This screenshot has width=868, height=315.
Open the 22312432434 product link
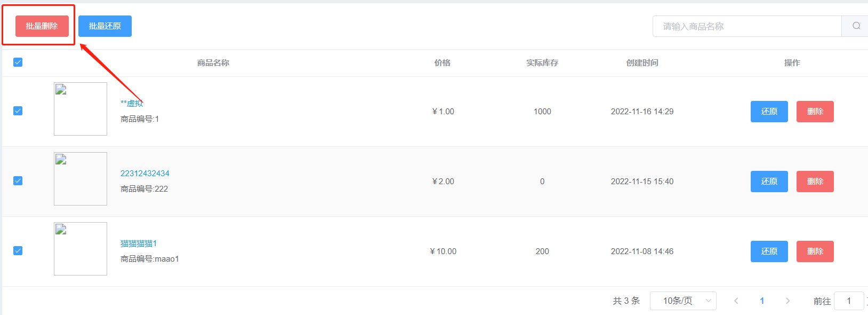pyautogui.click(x=145, y=174)
